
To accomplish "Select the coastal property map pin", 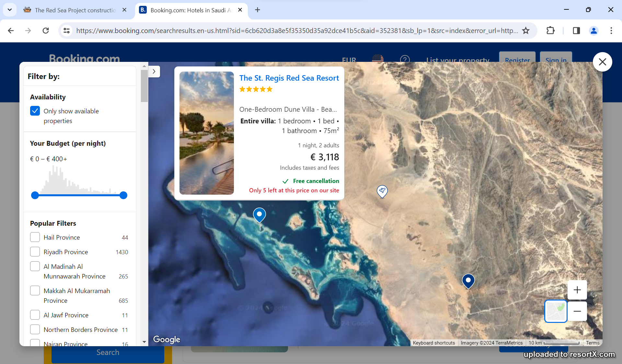I will pyautogui.click(x=259, y=215).
